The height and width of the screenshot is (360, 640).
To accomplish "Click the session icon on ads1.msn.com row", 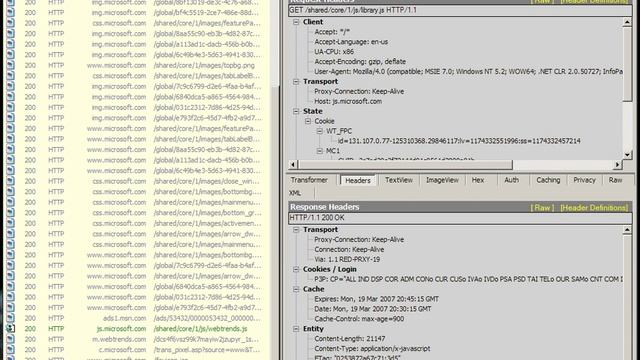I will tap(10, 318).
